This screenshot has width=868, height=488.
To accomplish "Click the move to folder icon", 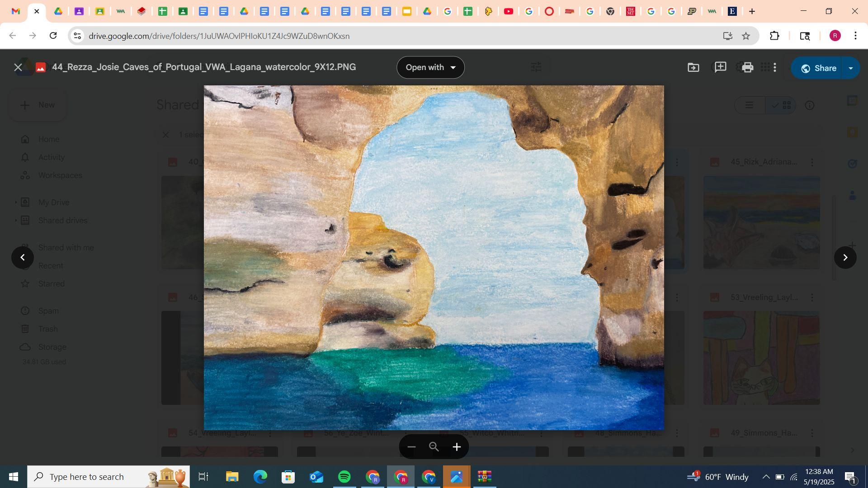I will coord(693,68).
